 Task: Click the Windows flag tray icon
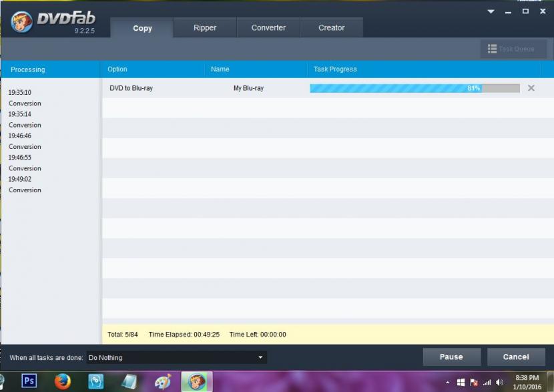click(x=461, y=382)
